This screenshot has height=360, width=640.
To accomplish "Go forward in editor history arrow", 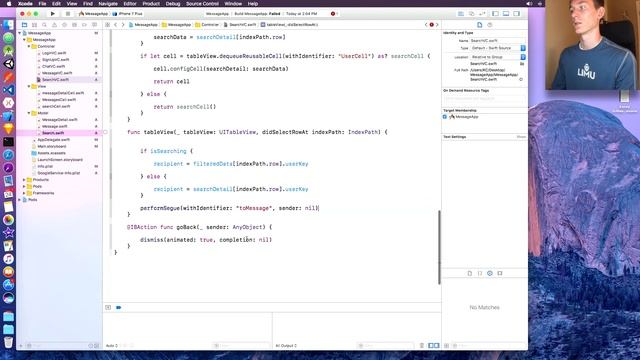I will pos(122,25).
